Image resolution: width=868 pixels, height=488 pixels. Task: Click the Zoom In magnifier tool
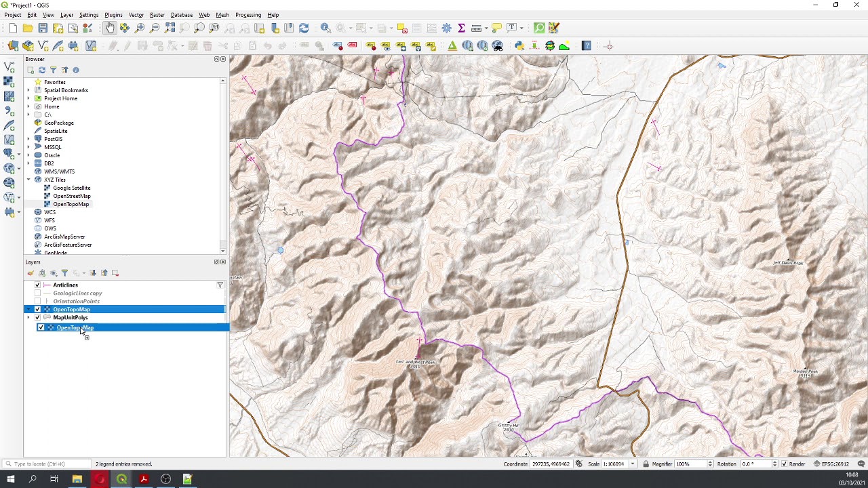(140, 28)
